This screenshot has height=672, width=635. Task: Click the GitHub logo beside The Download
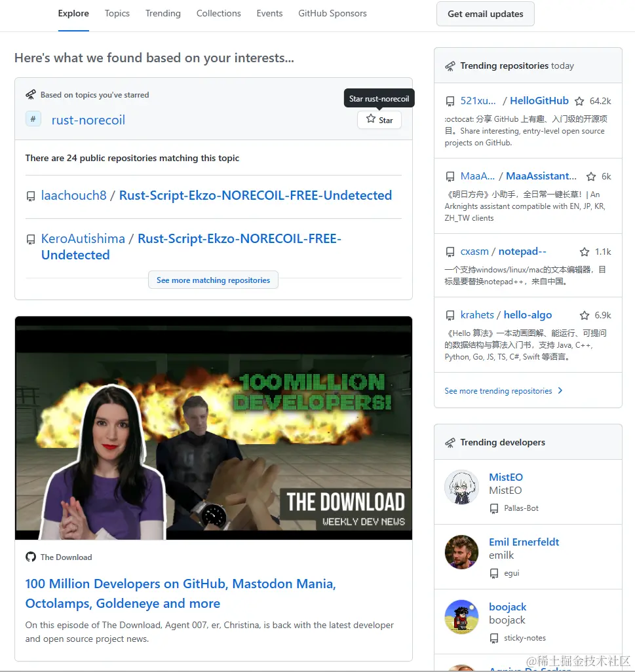[x=31, y=557]
